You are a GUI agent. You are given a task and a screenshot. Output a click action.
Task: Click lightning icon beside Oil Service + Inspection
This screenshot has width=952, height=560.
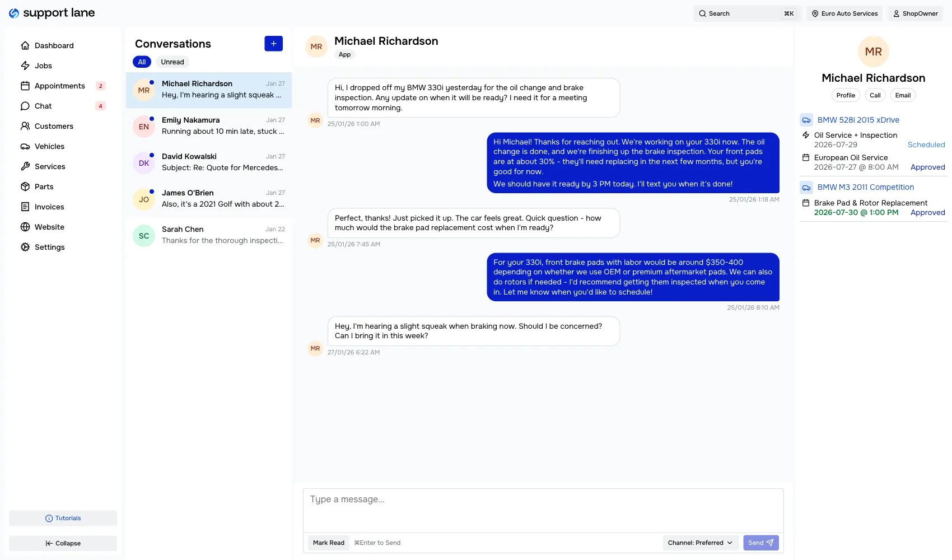pos(806,135)
